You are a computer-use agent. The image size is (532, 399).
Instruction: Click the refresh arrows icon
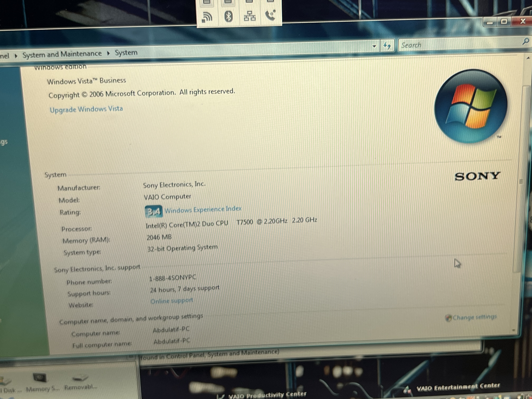pos(387,46)
